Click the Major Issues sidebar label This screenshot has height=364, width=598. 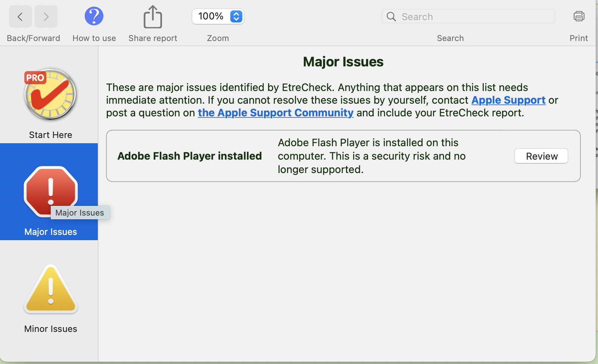pyautogui.click(x=51, y=232)
